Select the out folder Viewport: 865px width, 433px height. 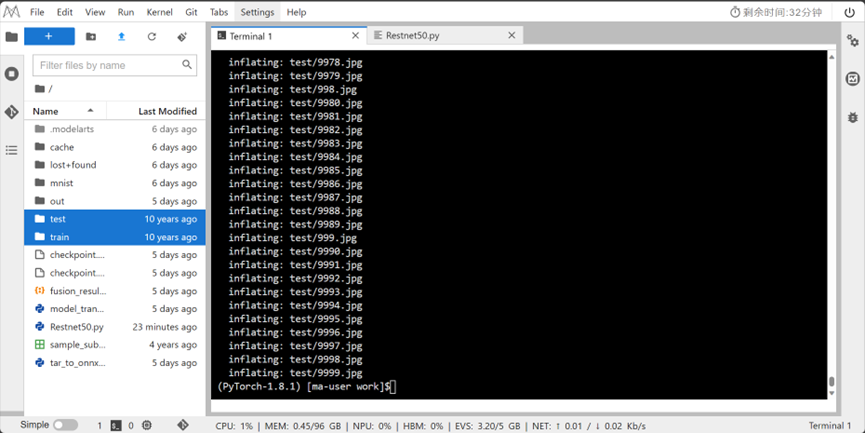[x=115, y=201]
